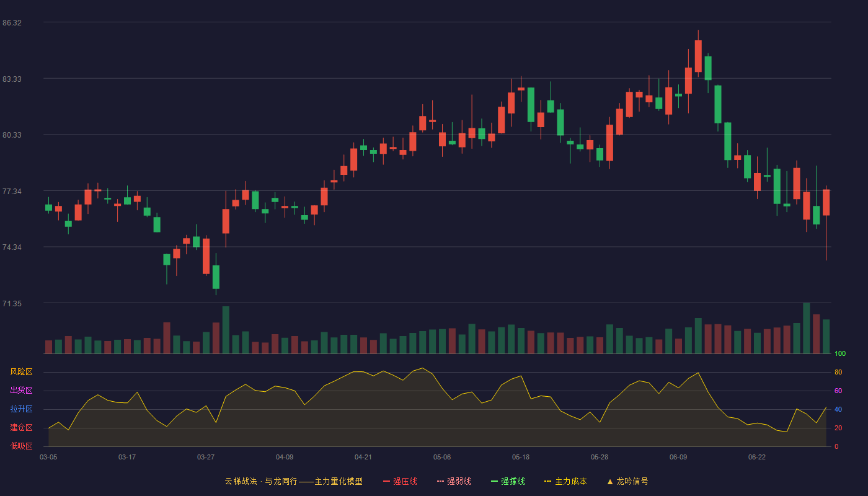Screen dimensions: 868x496
Task: Click the 05-06 date label
Action: tap(442, 457)
